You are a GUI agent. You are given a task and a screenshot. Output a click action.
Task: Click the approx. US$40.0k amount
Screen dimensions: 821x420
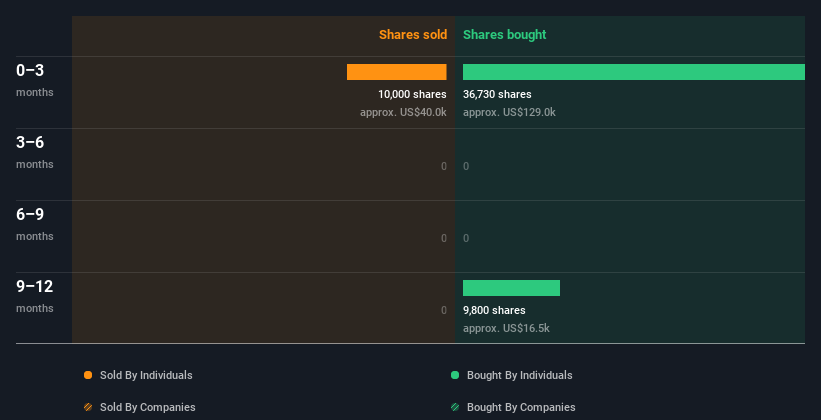click(403, 113)
